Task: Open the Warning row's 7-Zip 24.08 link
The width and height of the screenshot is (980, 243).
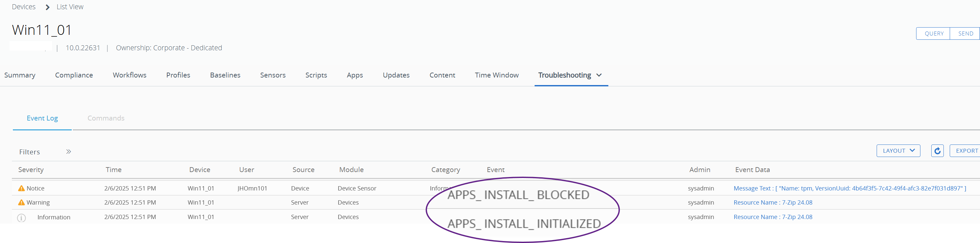Action: (x=773, y=202)
